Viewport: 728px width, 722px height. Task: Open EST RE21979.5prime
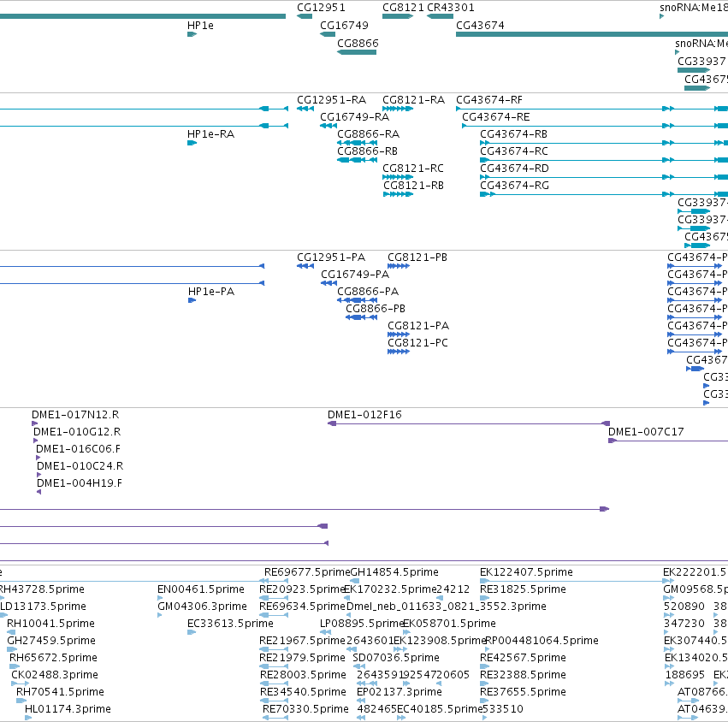(302, 658)
